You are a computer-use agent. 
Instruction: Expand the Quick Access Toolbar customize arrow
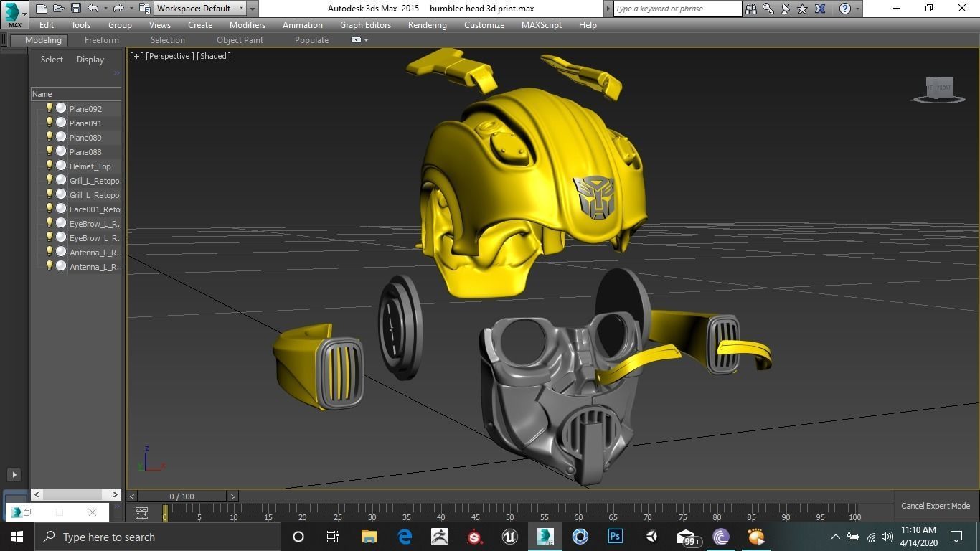tap(253, 9)
